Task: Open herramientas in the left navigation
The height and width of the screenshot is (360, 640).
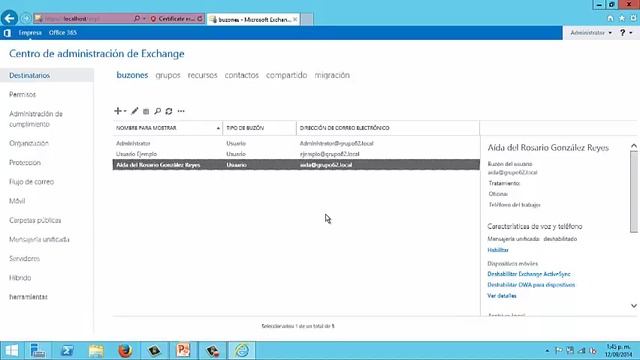Action: tap(28, 297)
